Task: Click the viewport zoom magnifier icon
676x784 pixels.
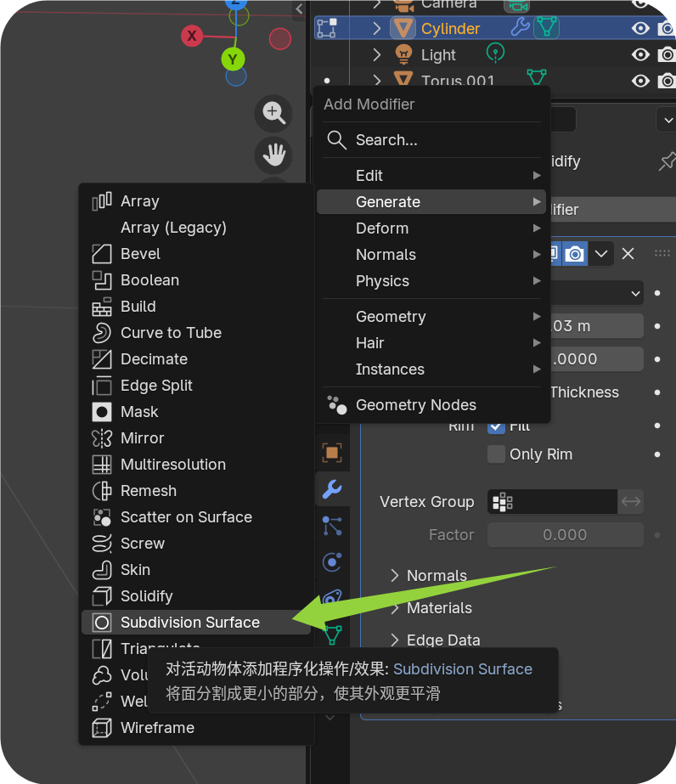Action: (x=273, y=113)
